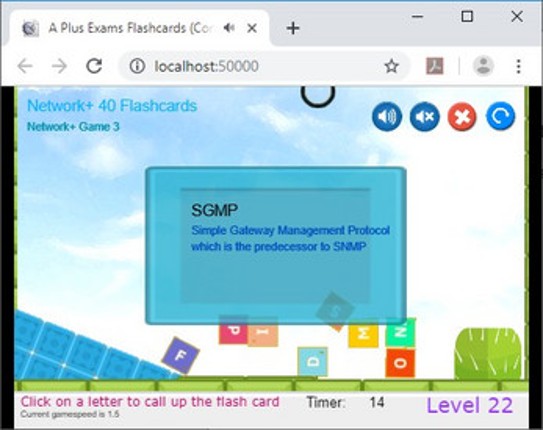
Task: Mute the game audio
Action: click(425, 116)
